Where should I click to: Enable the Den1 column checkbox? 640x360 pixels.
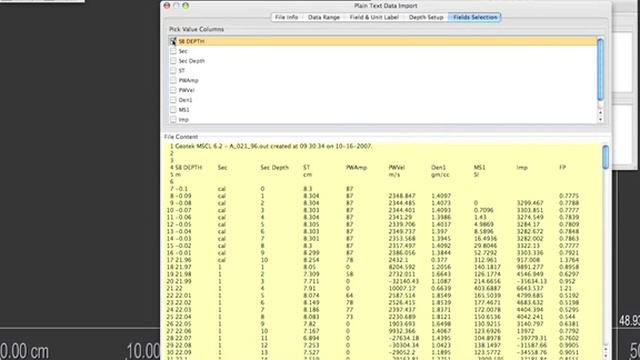[x=173, y=100]
